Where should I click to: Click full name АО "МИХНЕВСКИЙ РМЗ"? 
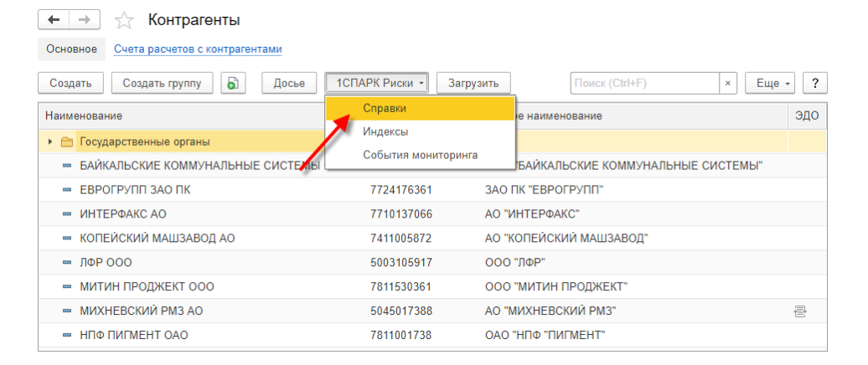pyautogui.click(x=550, y=311)
